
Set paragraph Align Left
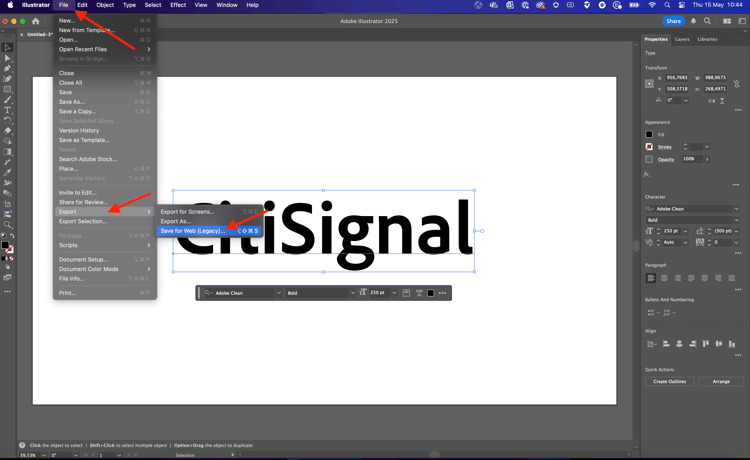(x=651, y=278)
